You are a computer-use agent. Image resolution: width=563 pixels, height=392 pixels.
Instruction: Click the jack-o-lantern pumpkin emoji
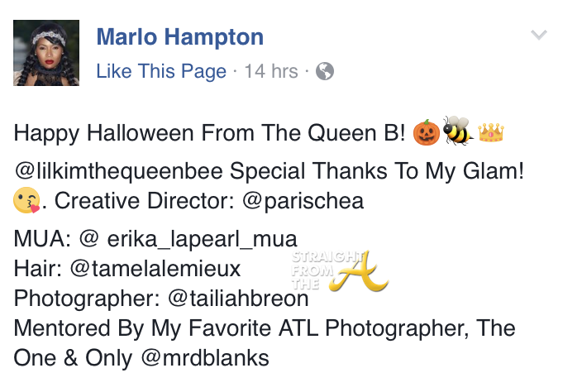point(427,132)
